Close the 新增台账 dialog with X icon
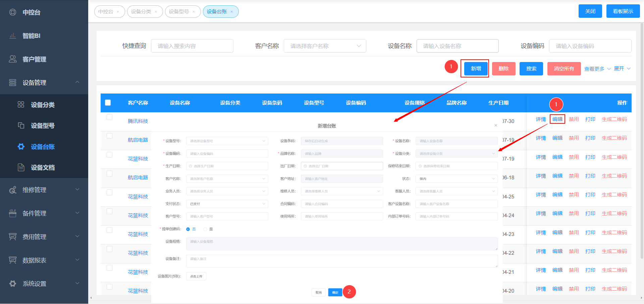Screen dimensions: 644x304 496,125
